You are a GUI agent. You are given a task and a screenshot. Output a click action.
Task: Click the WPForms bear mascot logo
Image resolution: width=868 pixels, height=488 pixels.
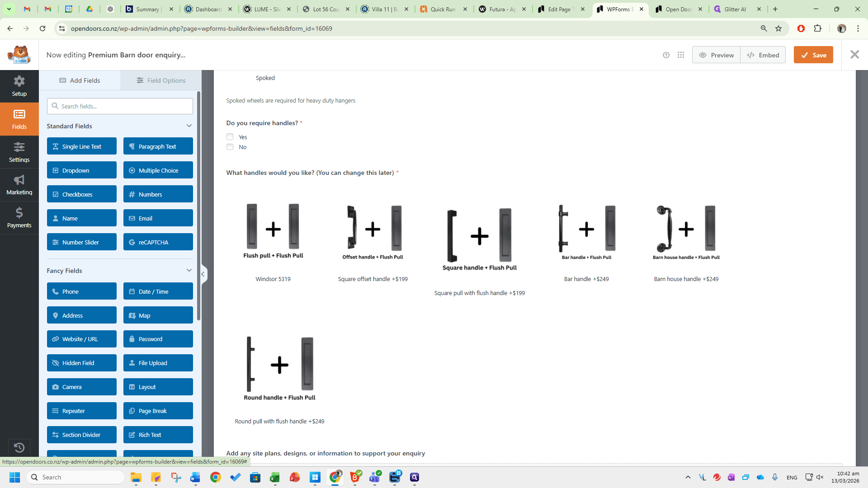[x=19, y=55]
